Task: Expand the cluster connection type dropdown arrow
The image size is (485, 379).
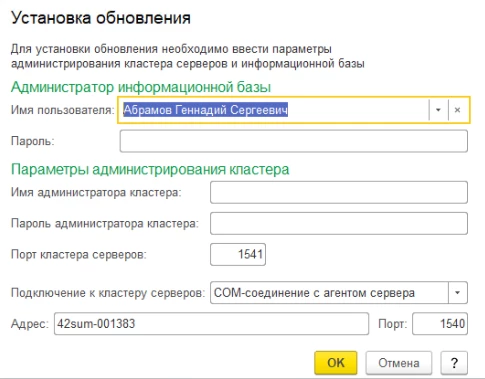Action: tap(458, 293)
